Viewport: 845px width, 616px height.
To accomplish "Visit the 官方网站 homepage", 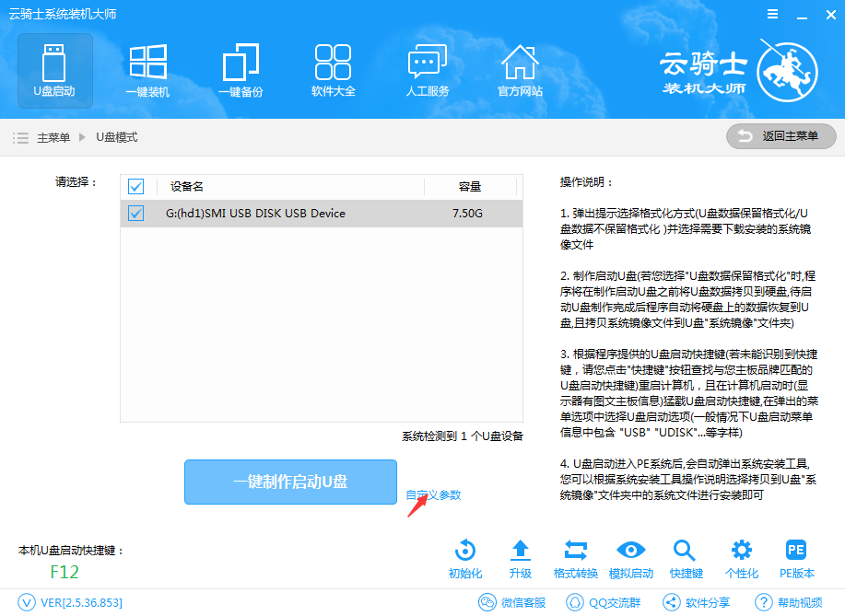I will click(x=520, y=69).
